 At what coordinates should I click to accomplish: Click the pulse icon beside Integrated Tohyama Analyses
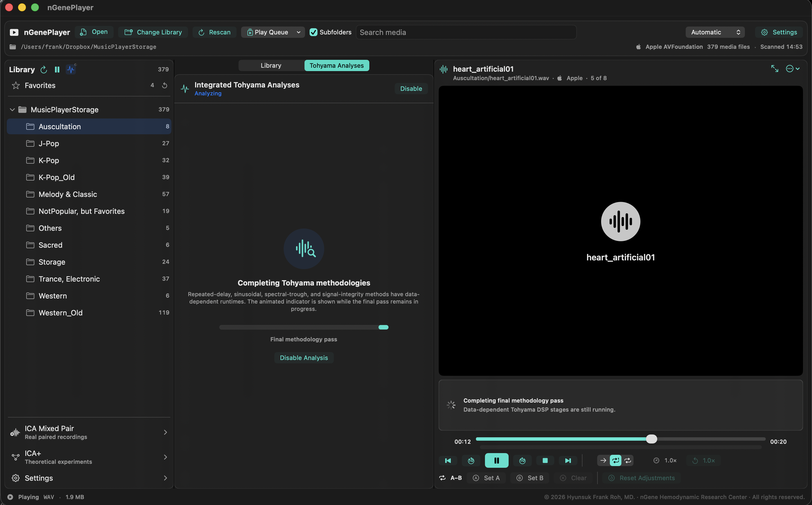pos(185,89)
